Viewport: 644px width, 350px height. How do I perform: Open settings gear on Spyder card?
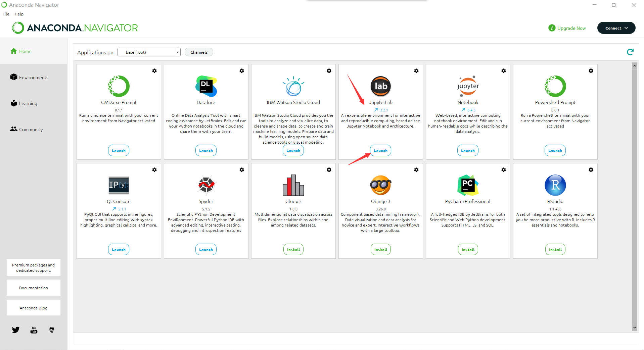pyautogui.click(x=242, y=170)
